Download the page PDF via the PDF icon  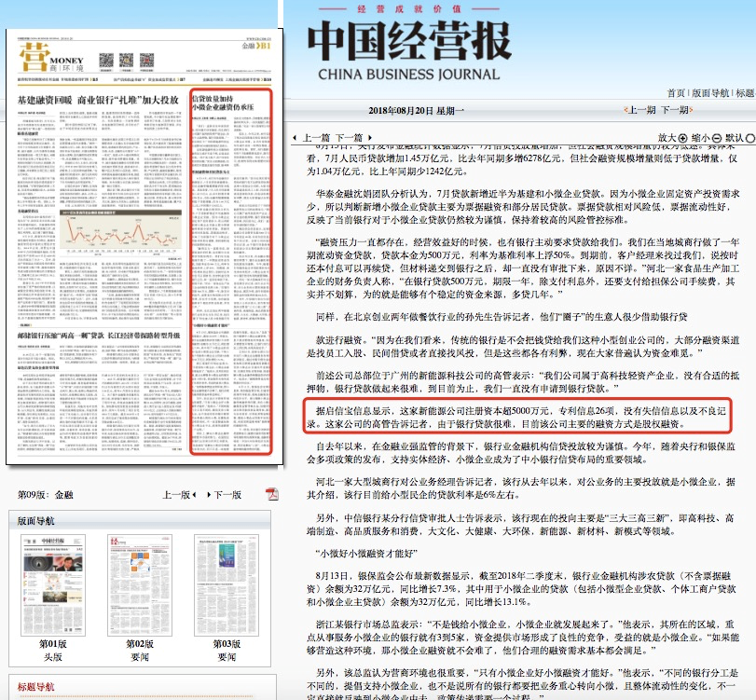click(272, 494)
